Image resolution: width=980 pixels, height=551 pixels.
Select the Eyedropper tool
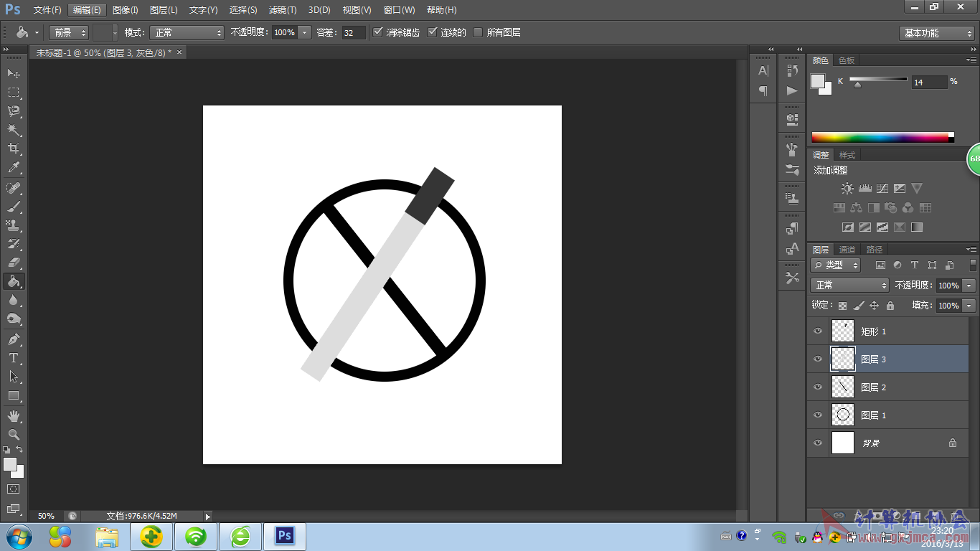click(14, 168)
